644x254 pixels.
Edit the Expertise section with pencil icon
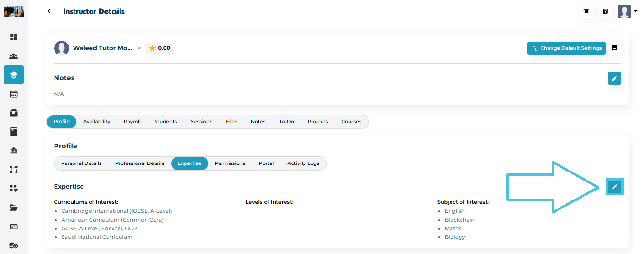coord(615,187)
